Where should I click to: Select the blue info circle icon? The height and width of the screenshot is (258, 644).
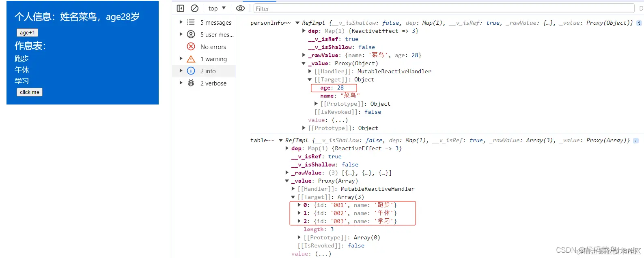pyautogui.click(x=191, y=71)
